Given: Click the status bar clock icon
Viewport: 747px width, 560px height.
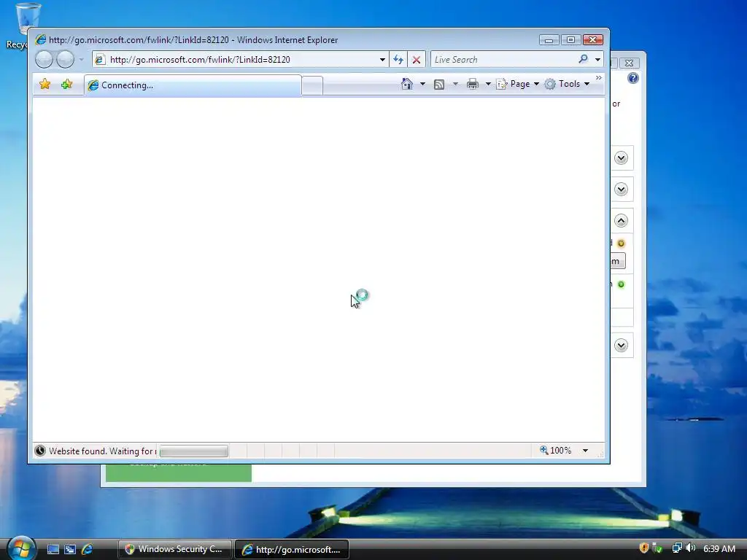Looking at the screenshot, I should click(x=40, y=451).
